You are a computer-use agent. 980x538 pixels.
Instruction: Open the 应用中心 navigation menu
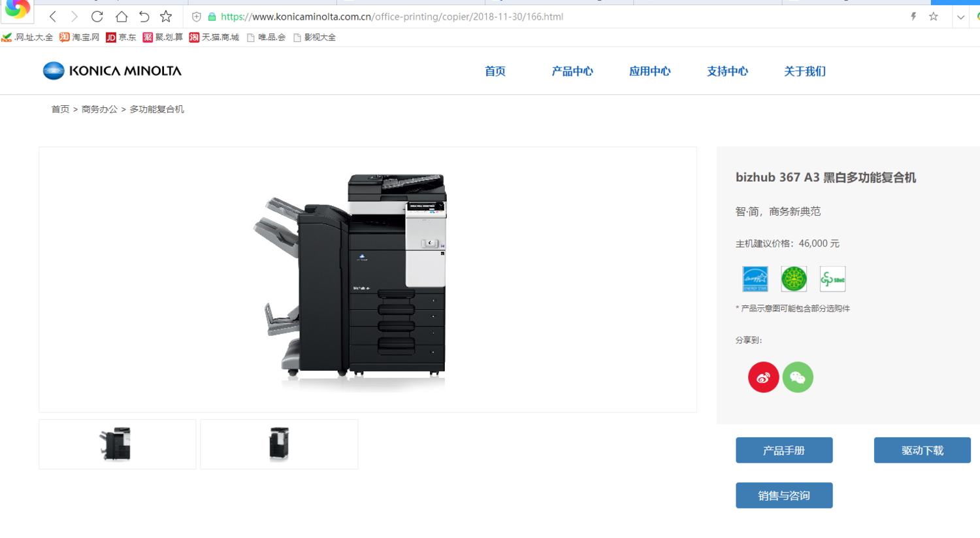click(649, 71)
